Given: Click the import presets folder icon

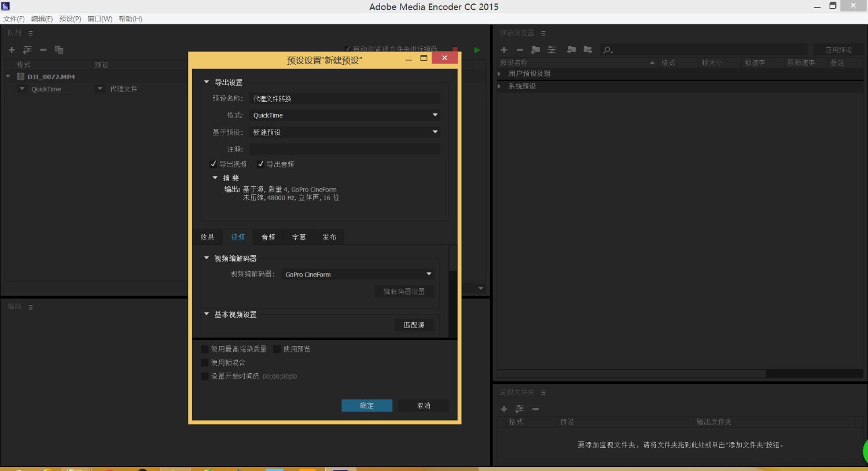Looking at the screenshot, I should tap(572, 50).
